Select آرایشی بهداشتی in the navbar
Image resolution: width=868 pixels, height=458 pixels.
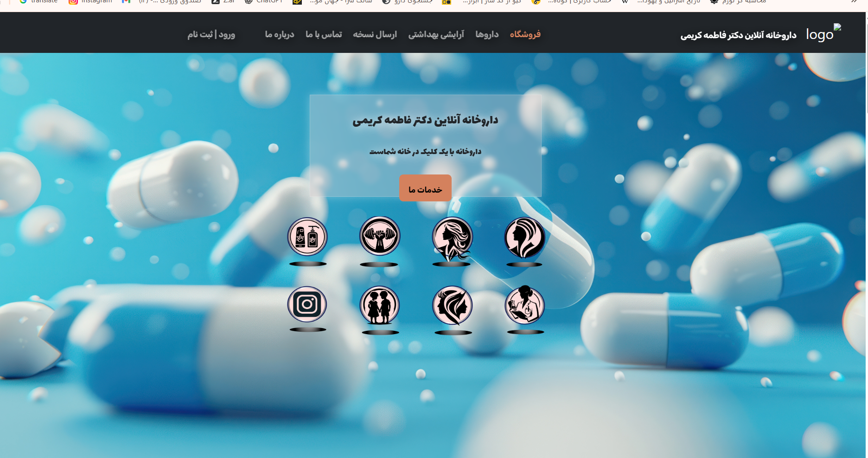(436, 34)
